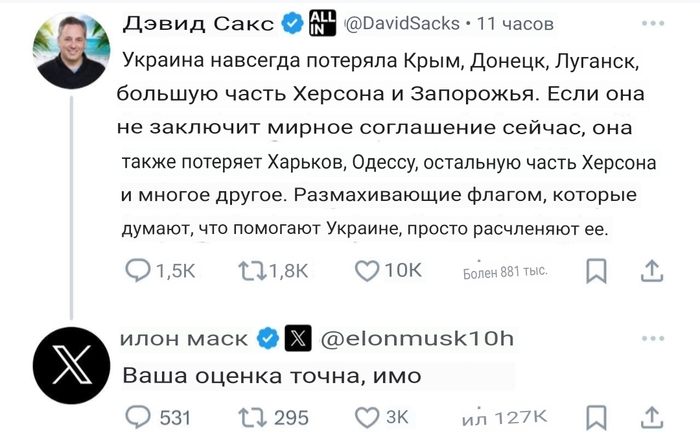Click David Sacks' blue verified checkmark
This screenshot has width=700, height=433.
(x=293, y=23)
